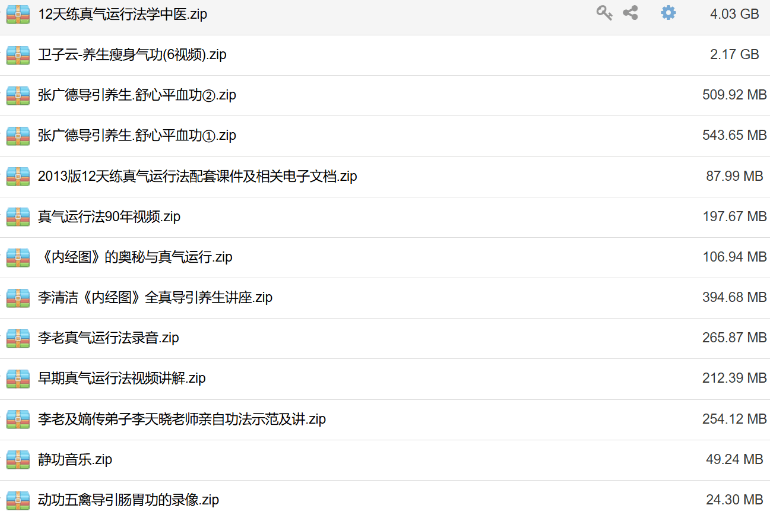Click the 543.65 MB size value

[x=734, y=135]
